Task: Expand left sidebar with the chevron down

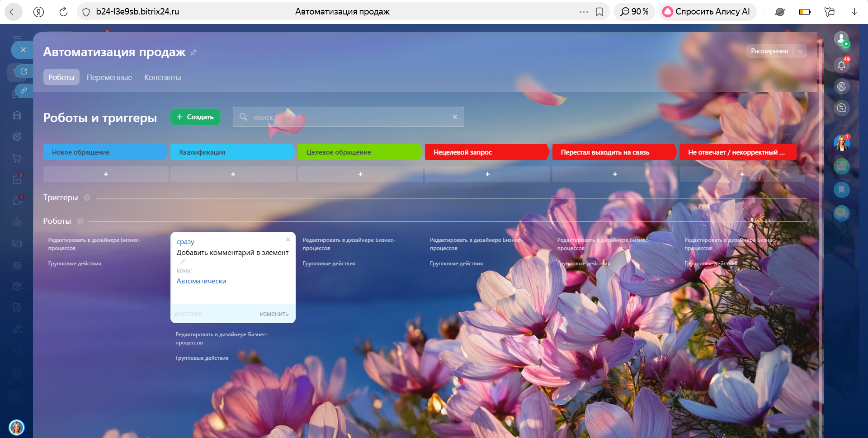Action: (17, 351)
